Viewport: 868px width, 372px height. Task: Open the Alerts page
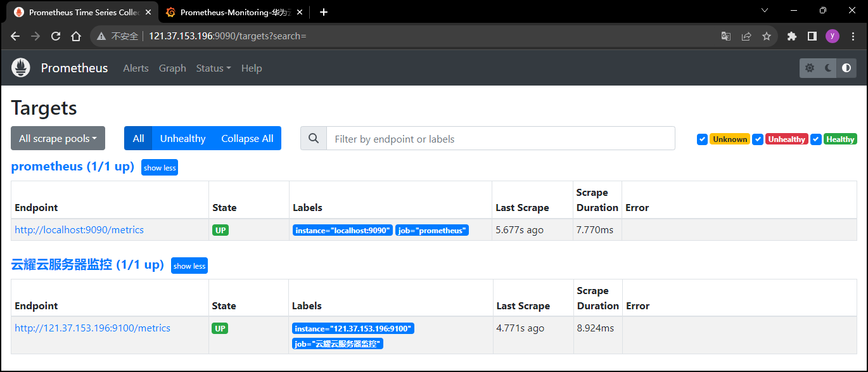136,68
